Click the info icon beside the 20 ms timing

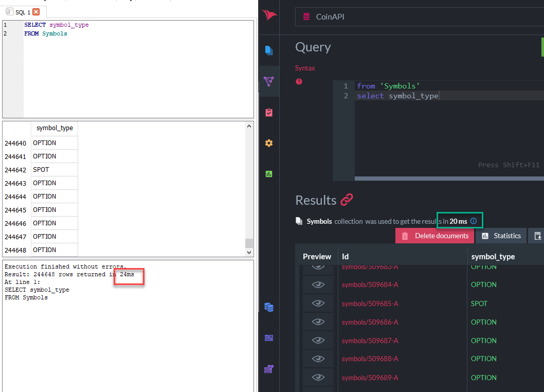tap(473, 220)
